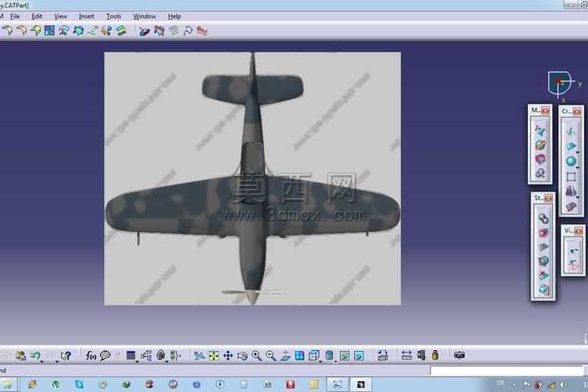The width and height of the screenshot is (588, 392).
Task: Click the Undo arrow icon
Action: pos(35,355)
